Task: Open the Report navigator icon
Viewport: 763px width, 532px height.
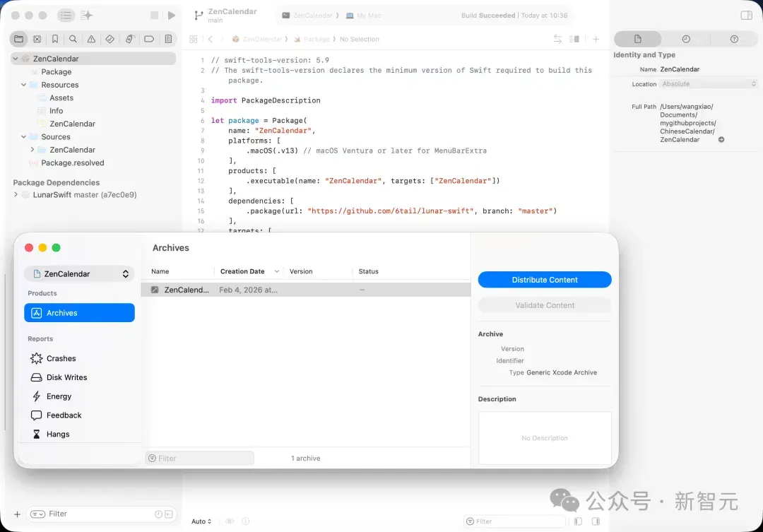Action: (168, 39)
